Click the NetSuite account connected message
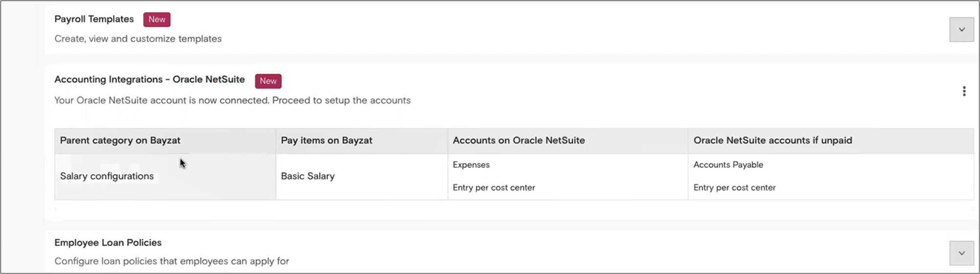 (x=232, y=100)
